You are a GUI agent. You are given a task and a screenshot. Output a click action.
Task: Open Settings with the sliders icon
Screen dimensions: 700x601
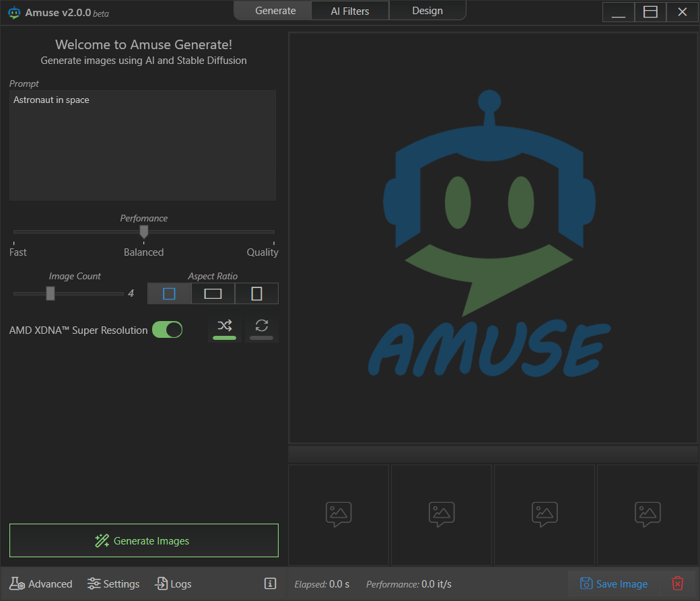(114, 584)
